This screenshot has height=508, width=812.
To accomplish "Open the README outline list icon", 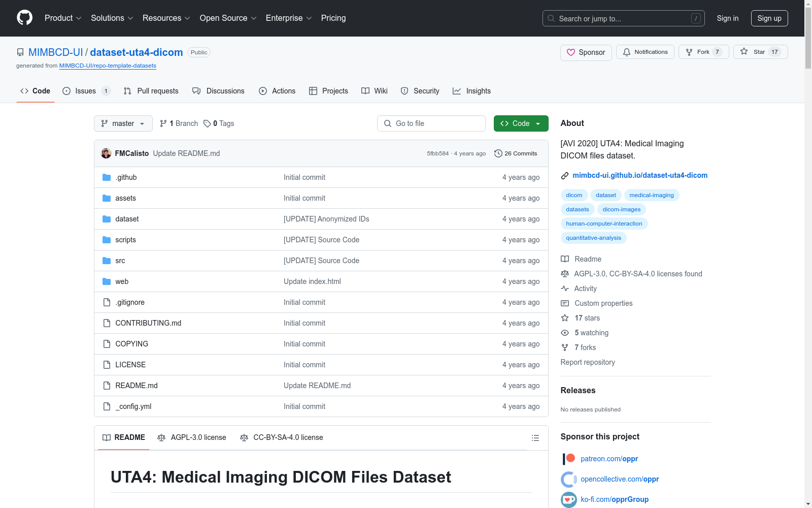I will pos(535,437).
